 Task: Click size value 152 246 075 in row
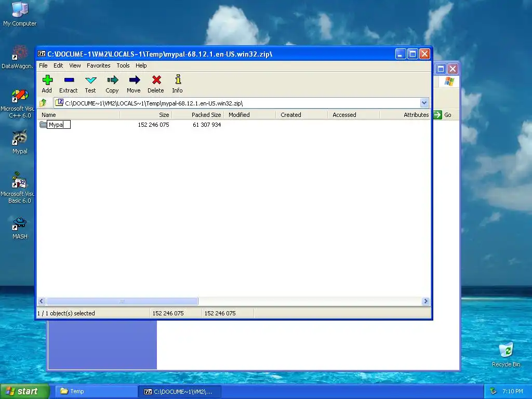[x=153, y=125]
